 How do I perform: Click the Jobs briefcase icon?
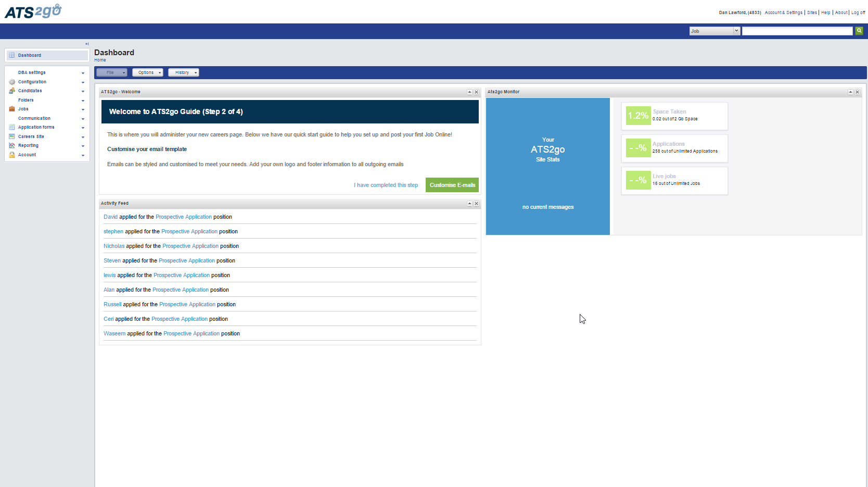12,109
